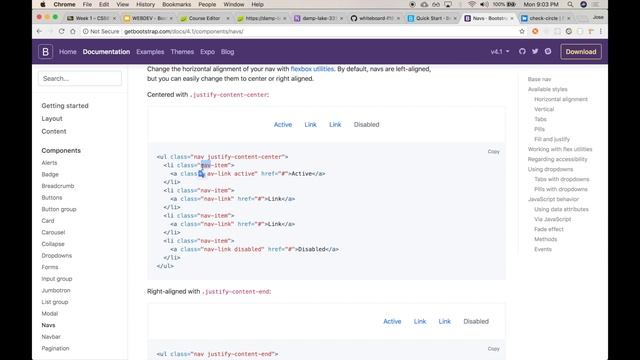Open Dropdowns in sidebar
The image size is (640, 360).
57,256
